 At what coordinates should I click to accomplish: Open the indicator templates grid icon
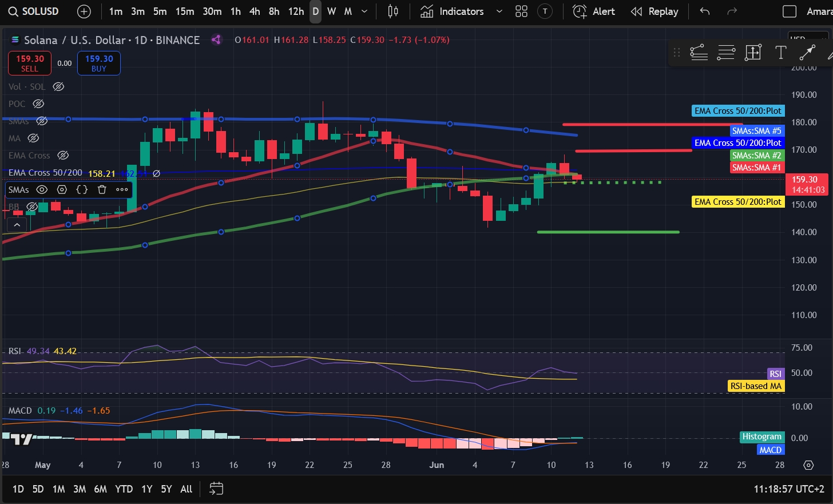click(x=521, y=11)
